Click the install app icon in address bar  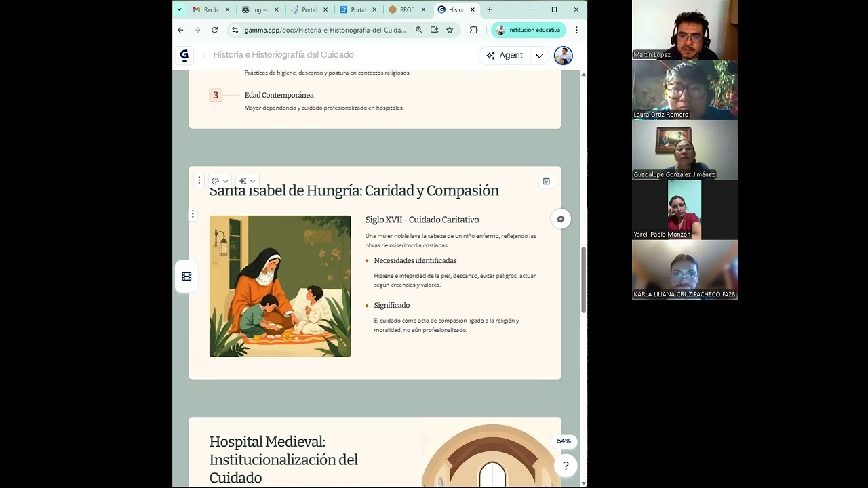point(434,30)
